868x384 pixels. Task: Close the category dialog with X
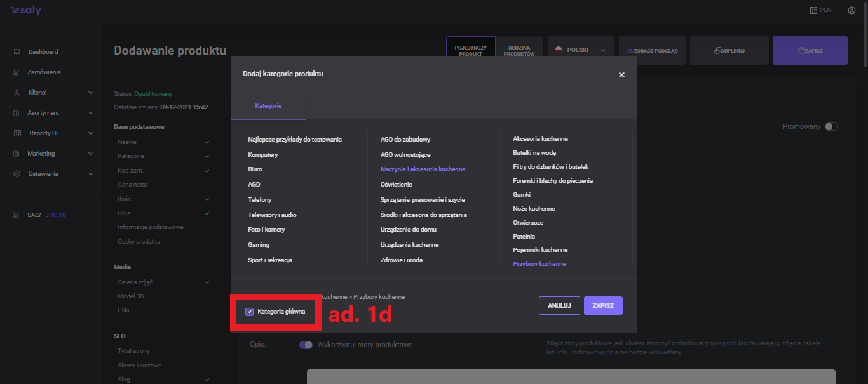621,75
